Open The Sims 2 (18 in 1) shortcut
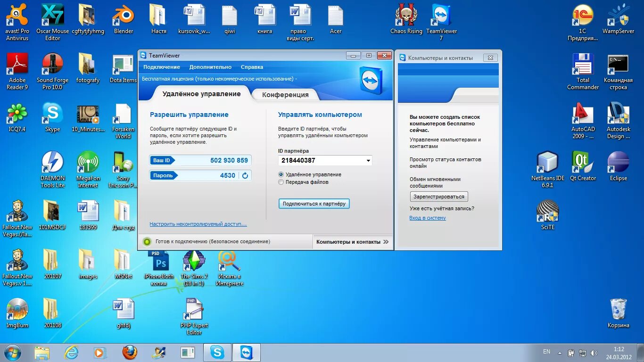This screenshot has height=362, width=644. (194, 267)
